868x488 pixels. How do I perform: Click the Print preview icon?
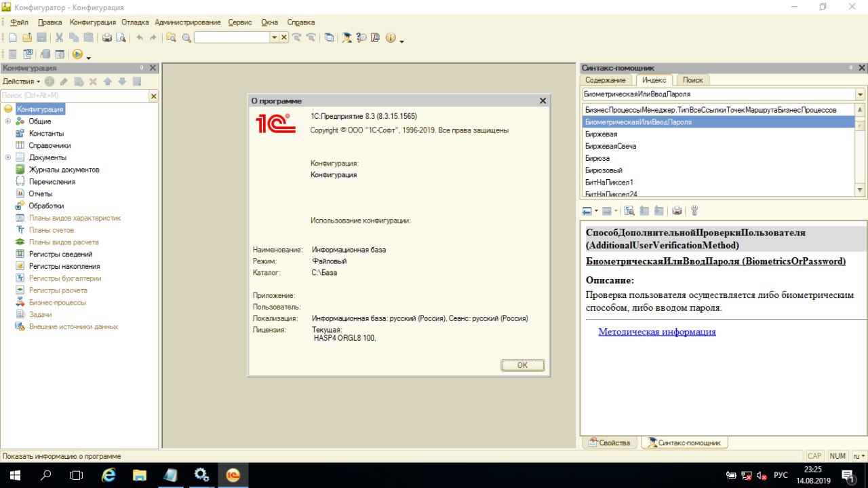click(x=121, y=38)
